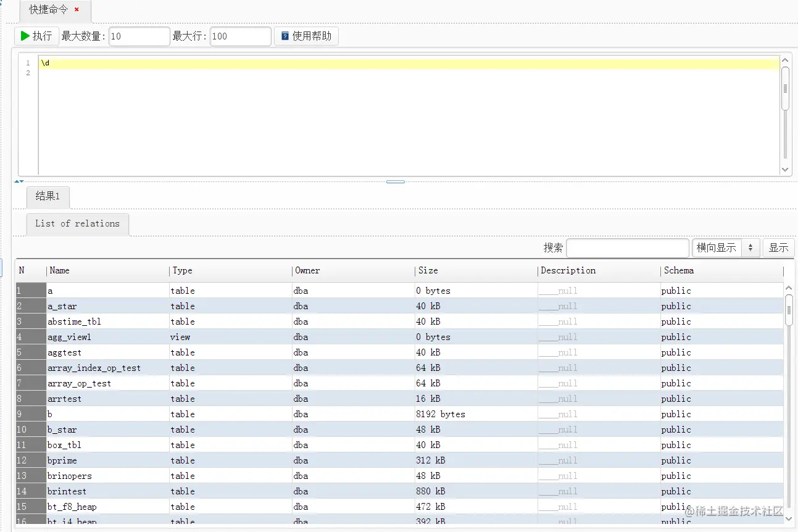The image size is (798, 532).
Task: Switch to the 快捷命令 tab
Action: (56, 11)
